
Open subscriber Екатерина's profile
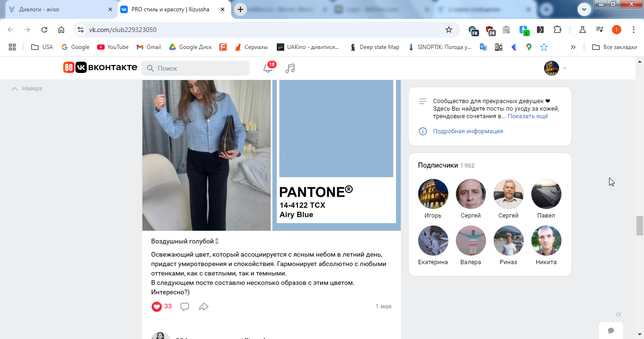pyautogui.click(x=433, y=246)
